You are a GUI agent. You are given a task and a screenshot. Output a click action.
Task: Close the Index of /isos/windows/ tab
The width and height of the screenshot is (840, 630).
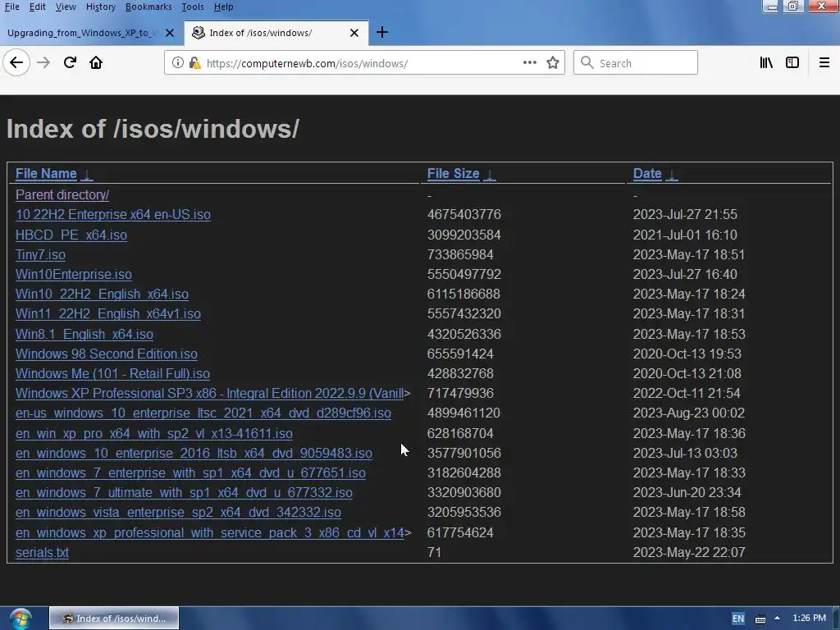coord(354,33)
